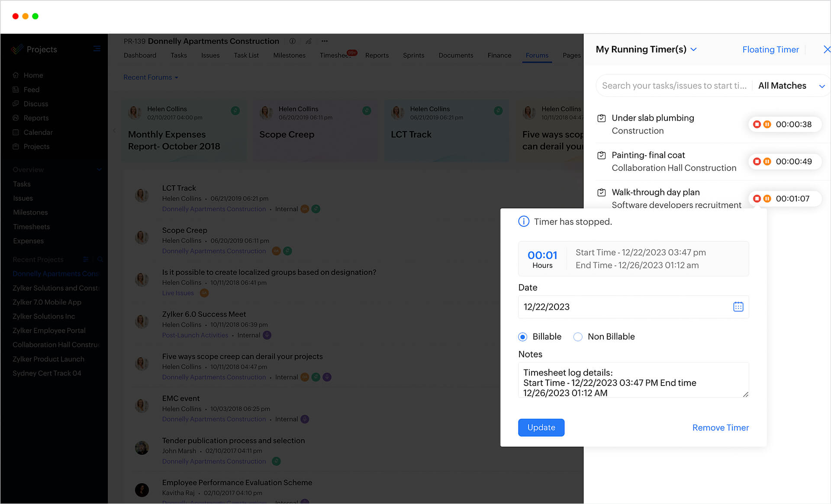
Task: Click the Floating Timer button
Action: pyautogui.click(x=770, y=49)
